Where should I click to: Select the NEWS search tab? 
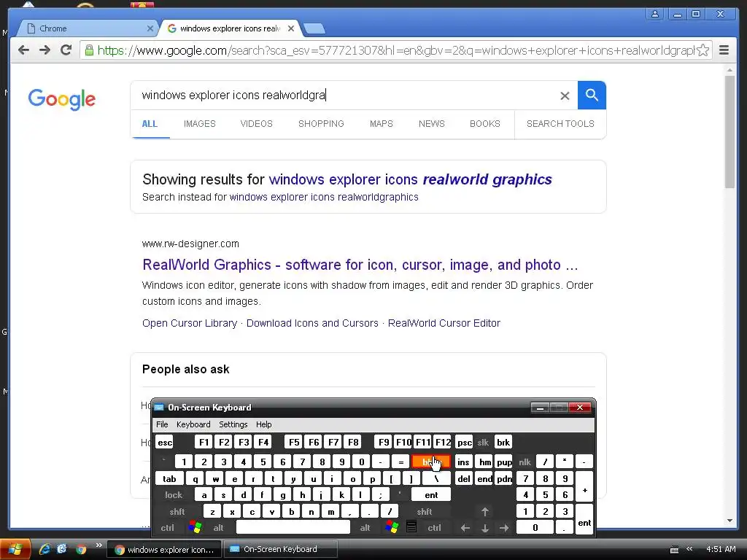tap(432, 124)
